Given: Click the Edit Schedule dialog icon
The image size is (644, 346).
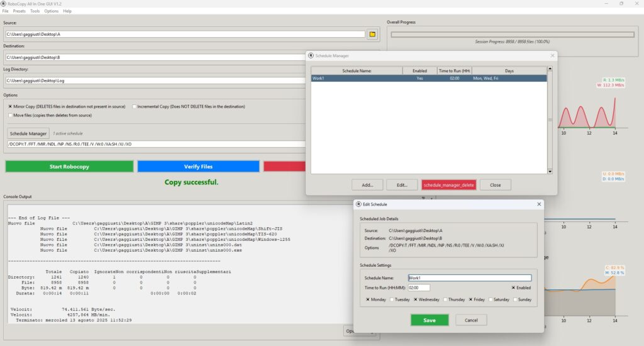Looking at the screenshot, I should (x=358, y=204).
